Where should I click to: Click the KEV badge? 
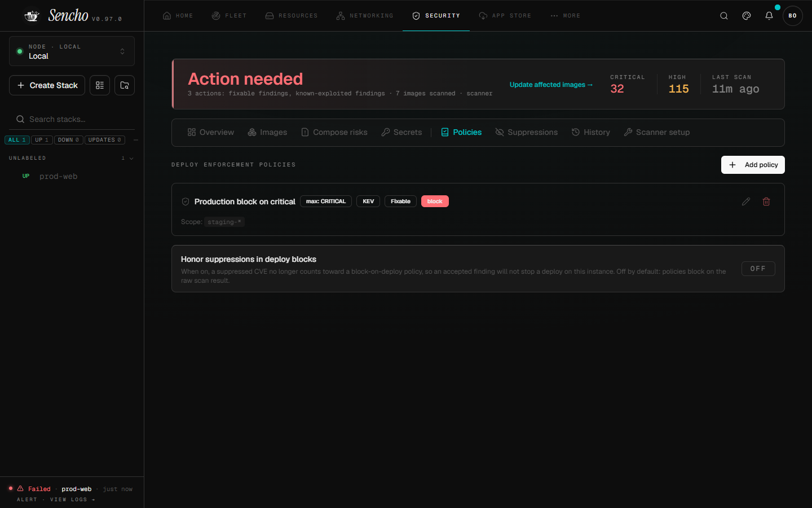point(368,202)
